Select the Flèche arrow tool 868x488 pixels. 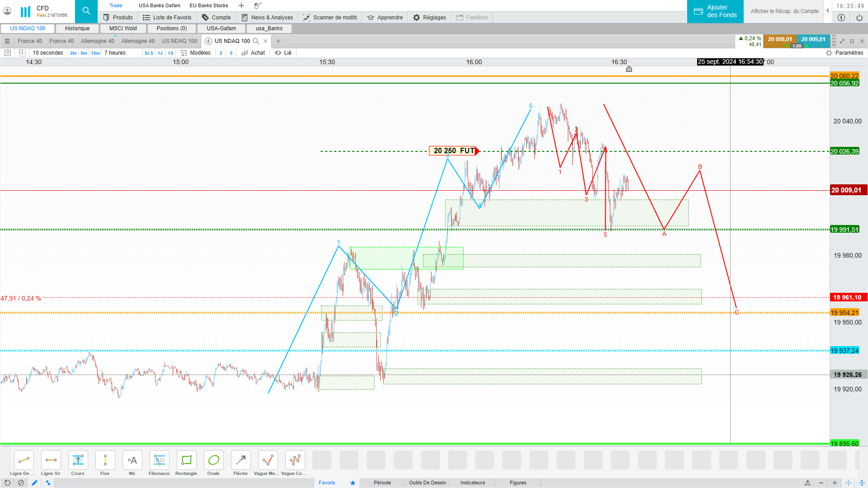[241, 460]
